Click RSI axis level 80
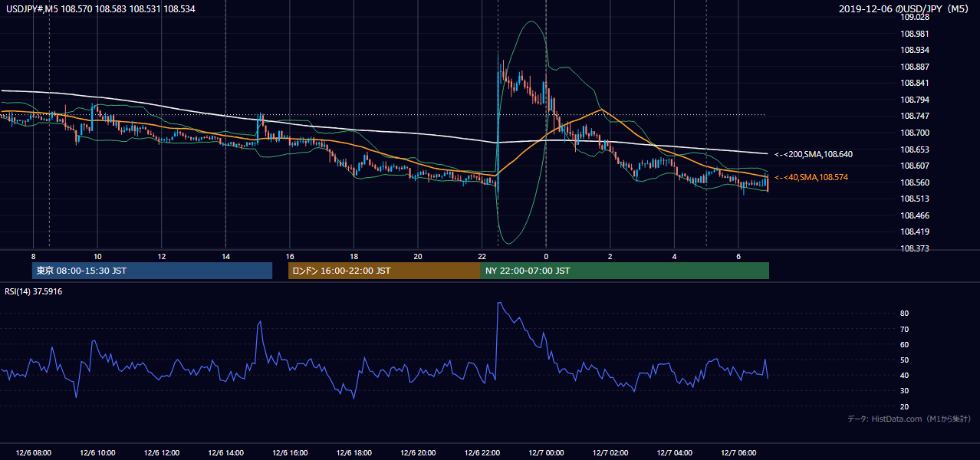Image resolution: width=980 pixels, height=460 pixels. click(x=905, y=314)
